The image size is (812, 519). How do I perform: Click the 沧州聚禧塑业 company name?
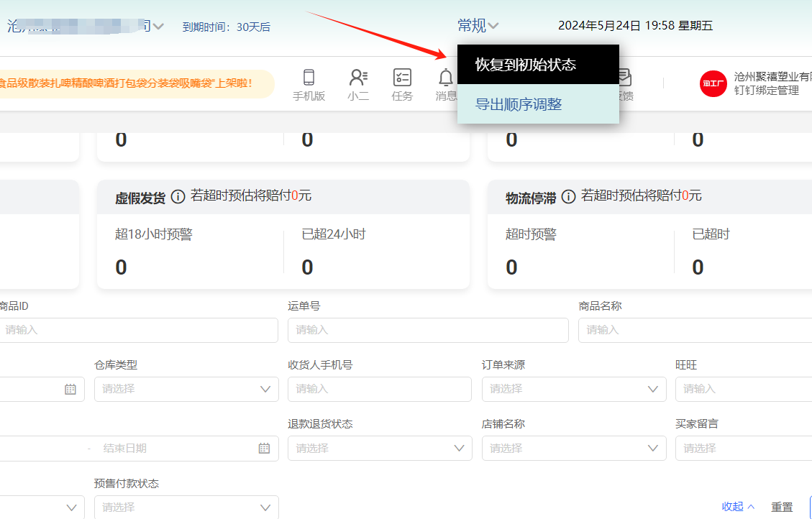click(x=772, y=77)
